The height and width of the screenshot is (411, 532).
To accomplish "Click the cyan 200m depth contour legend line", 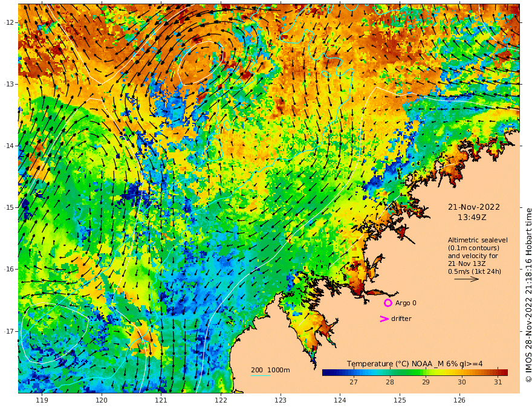I will tap(260, 375).
